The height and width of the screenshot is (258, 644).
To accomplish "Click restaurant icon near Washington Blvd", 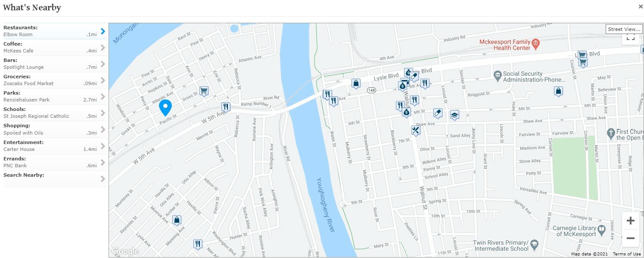I will (x=198, y=244).
